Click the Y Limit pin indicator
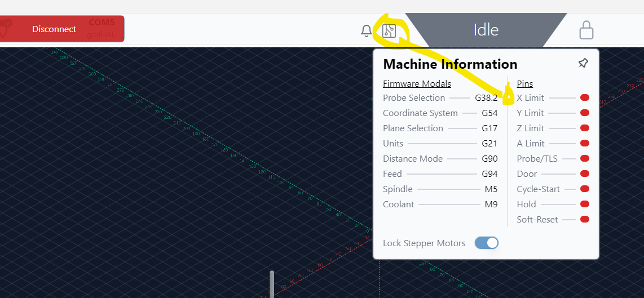The height and width of the screenshot is (298, 644). (x=585, y=113)
